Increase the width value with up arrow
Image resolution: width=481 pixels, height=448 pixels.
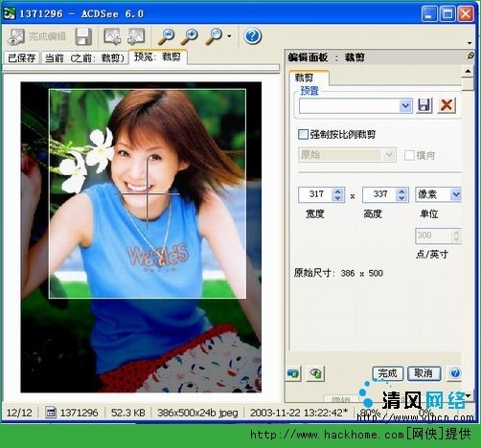coord(338,190)
